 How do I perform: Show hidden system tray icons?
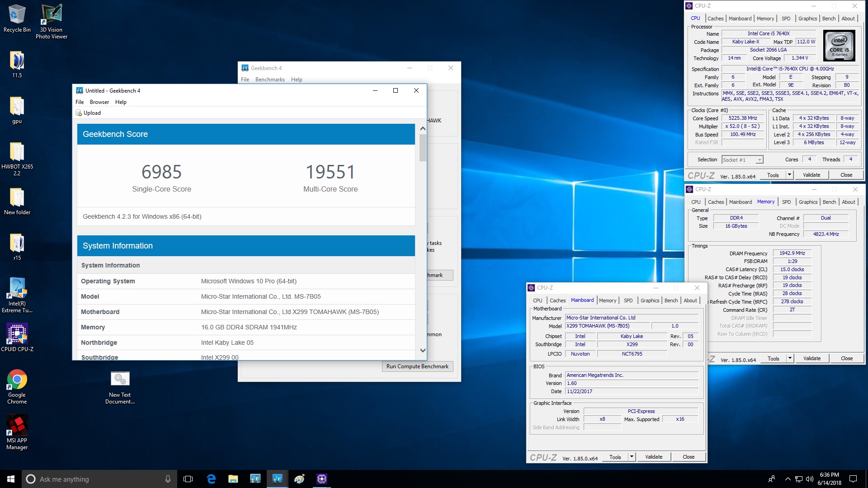pyautogui.click(x=788, y=479)
